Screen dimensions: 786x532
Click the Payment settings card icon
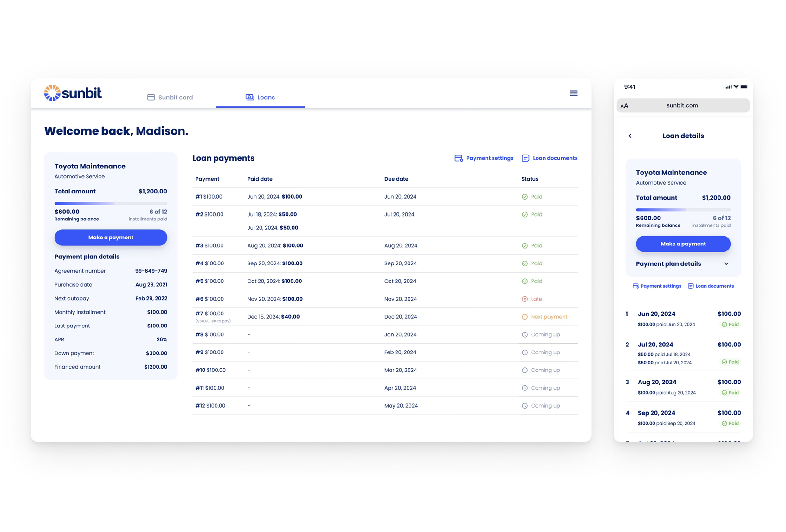coord(459,158)
